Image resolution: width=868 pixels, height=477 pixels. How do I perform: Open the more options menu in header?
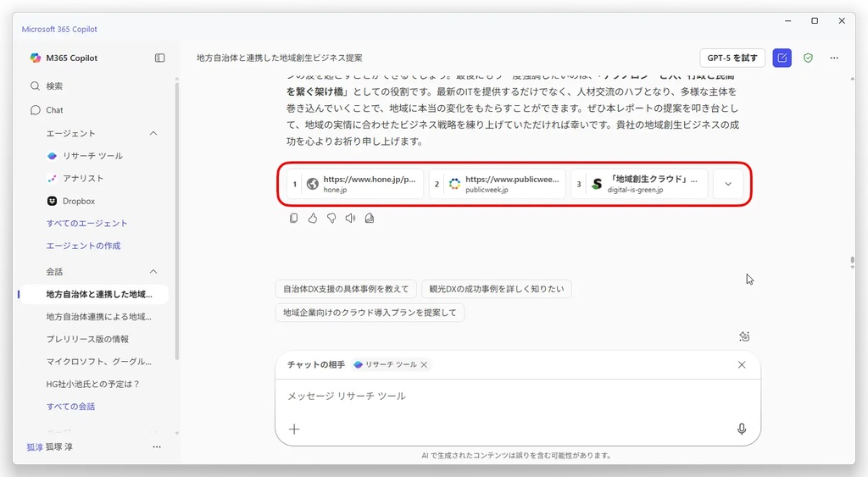(x=834, y=58)
